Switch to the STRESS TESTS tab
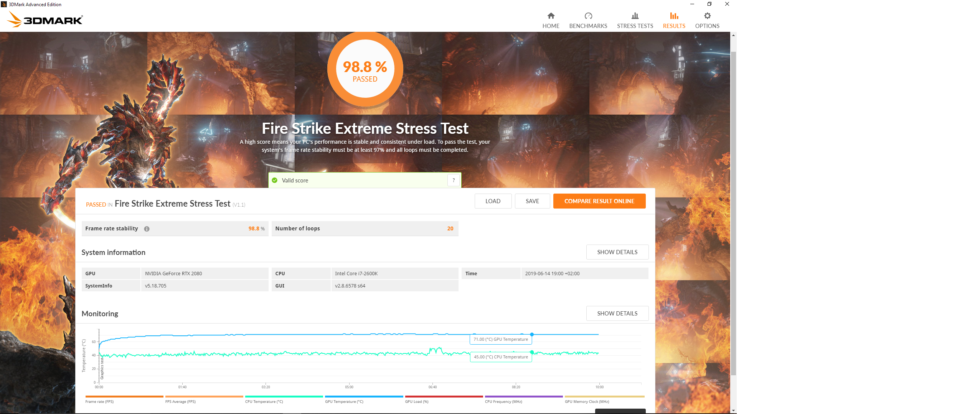The width and height of the screenshot is (980, 414). point(635,26)
